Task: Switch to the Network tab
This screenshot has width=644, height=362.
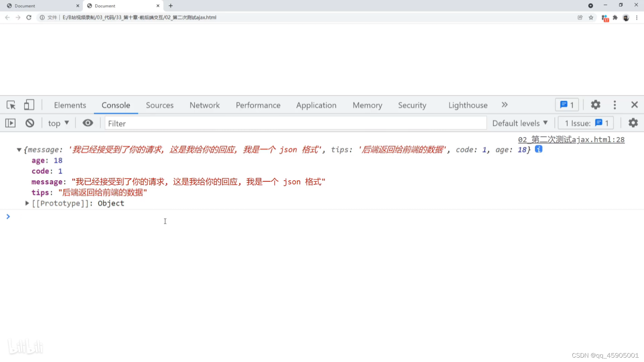Action: point(204,105)
